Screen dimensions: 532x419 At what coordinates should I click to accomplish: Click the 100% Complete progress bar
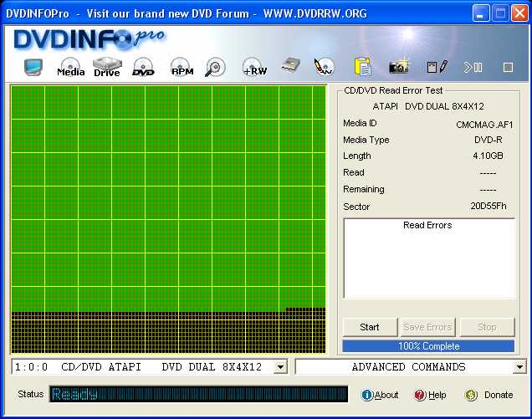tap(428, 346)
